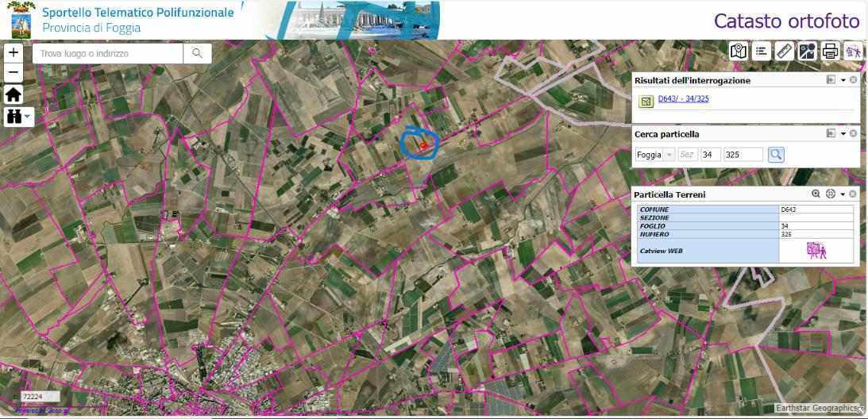Zoom in with the plus button
The image size is (868, 419).
[x=14, y=53]
